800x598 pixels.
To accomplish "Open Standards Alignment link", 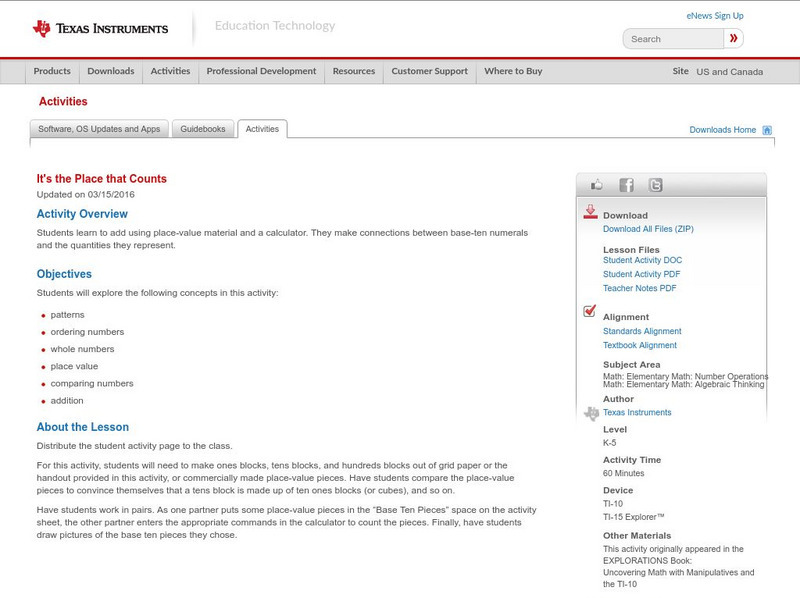I will coord(642,331).
